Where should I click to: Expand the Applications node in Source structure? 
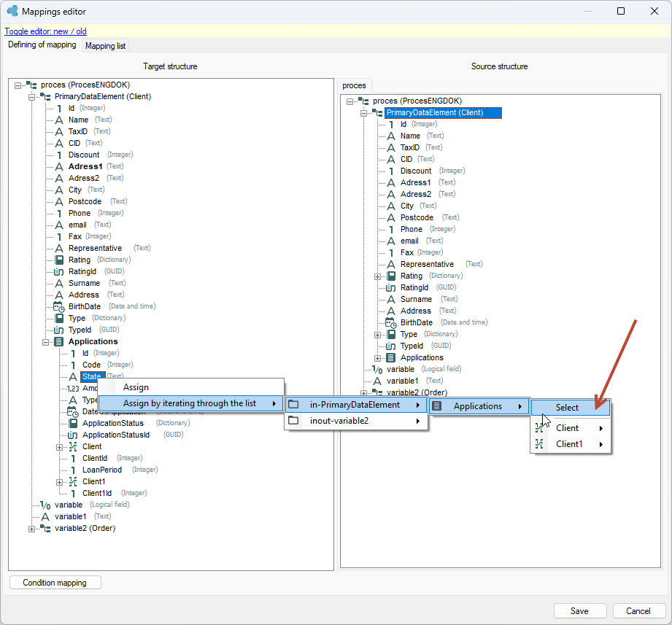pyautogui.click(x=377, y=358)
